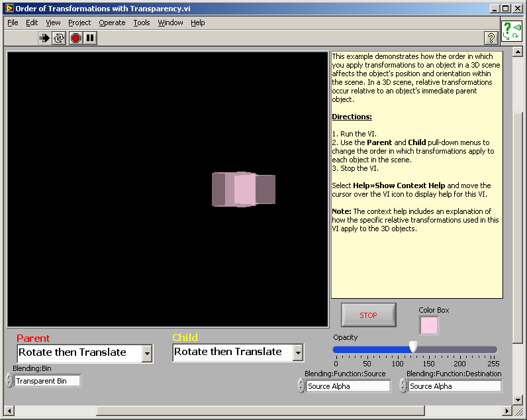Click the 'Color Box' label
The height and width of the screenshot is (420, 527).
tap(434, 310)
